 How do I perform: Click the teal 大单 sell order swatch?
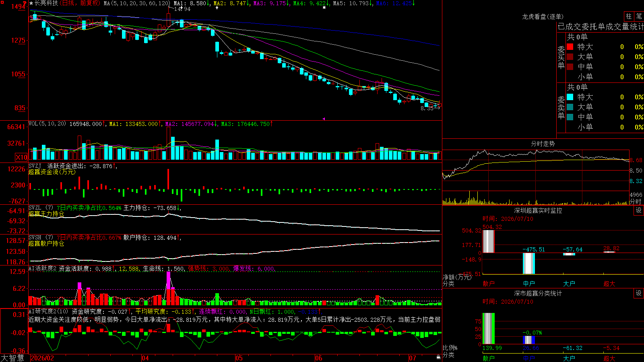[x=570, y=107]
